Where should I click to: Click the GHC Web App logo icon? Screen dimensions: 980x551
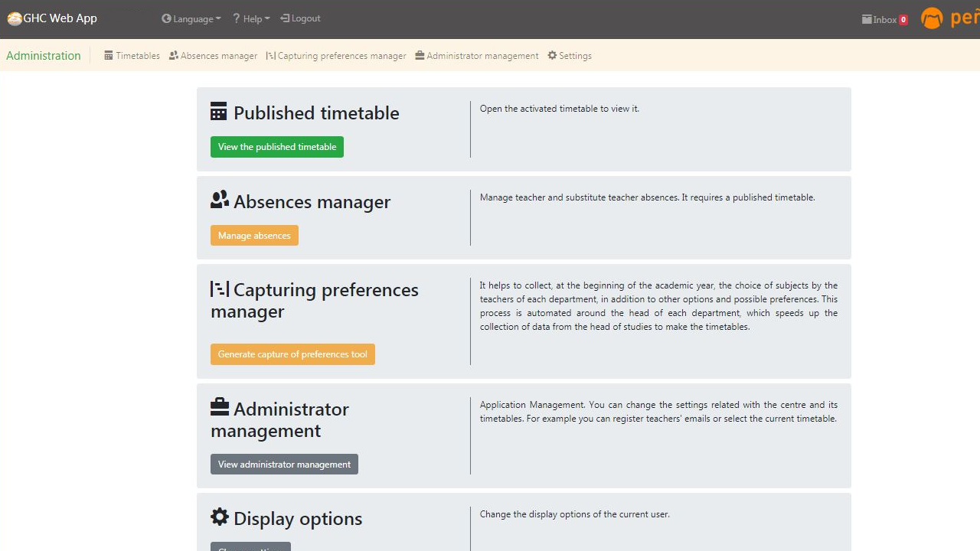(x=15, y=19)
